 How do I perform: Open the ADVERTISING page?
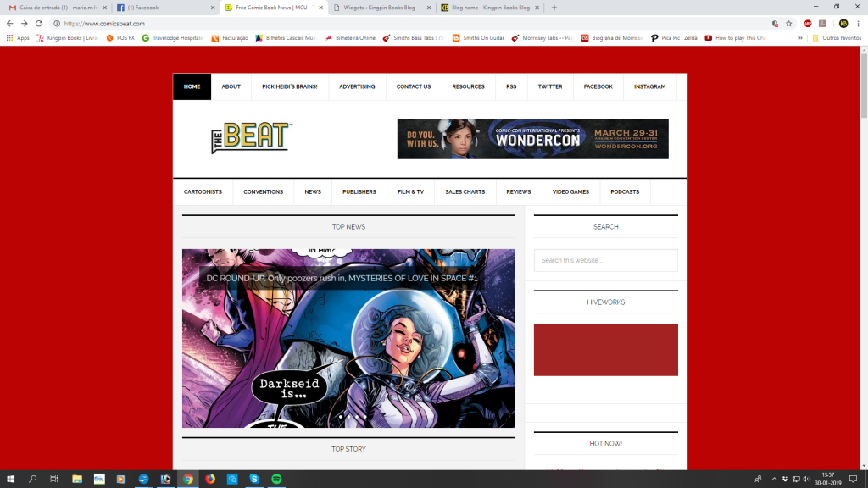tap(357, 87)
